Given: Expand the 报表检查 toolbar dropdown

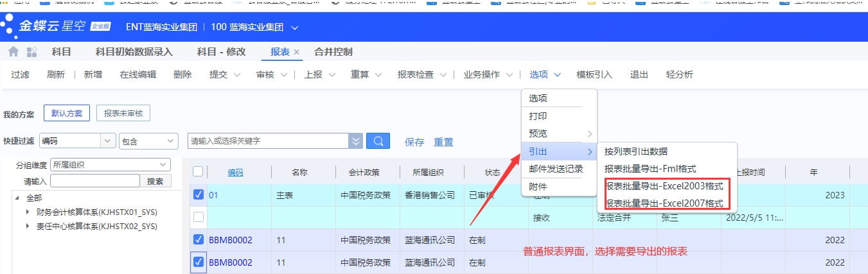Looking at the screenshot, I should tap(443, 74).
